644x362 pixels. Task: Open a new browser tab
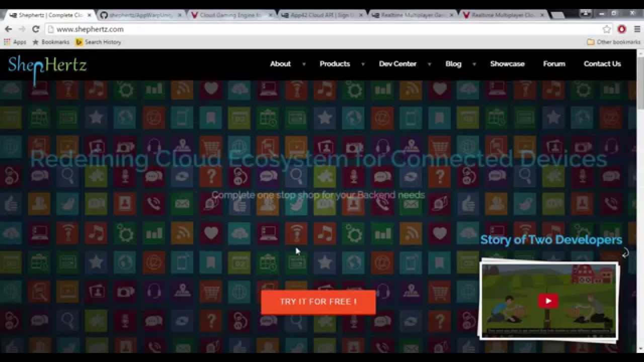click(558, 15)
